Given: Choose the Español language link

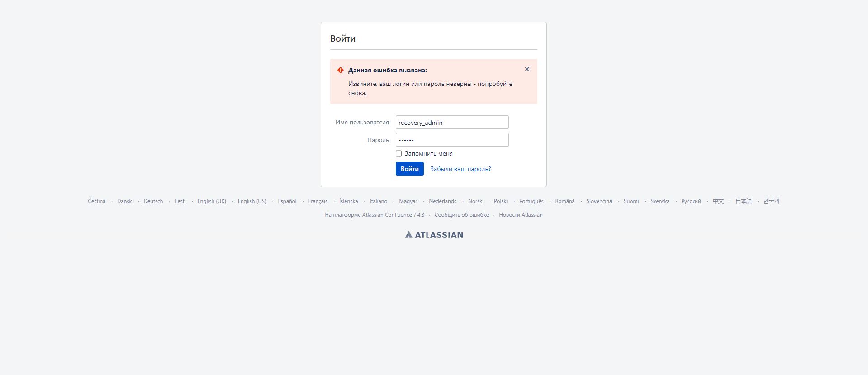Looking at the screenshot, I should pos(287,201).
